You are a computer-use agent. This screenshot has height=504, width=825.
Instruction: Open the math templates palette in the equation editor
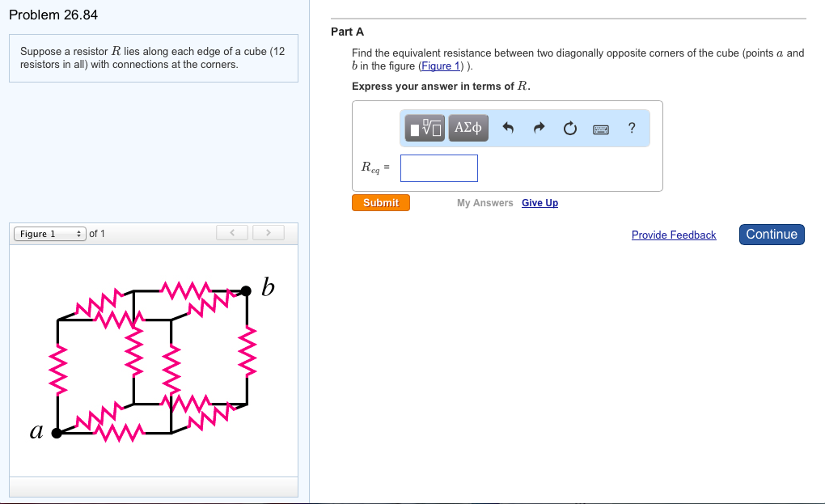pos(424,128)
